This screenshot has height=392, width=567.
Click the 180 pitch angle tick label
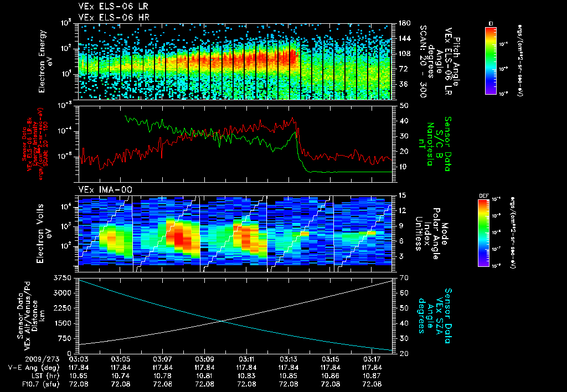point(405,23)
